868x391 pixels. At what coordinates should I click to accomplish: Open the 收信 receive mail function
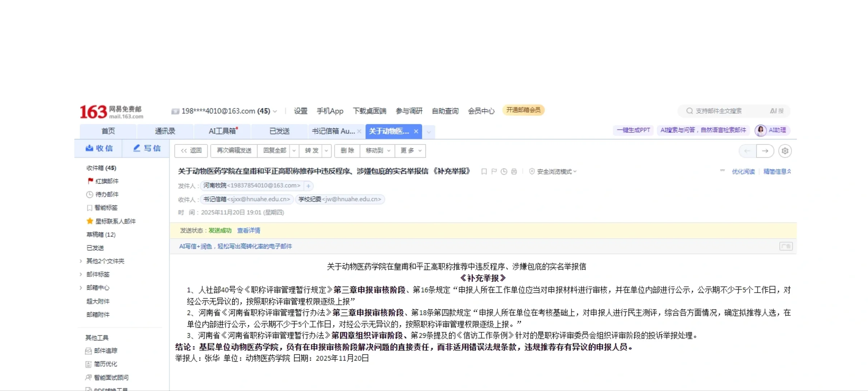pyautogui.click(x=99, y=148)
